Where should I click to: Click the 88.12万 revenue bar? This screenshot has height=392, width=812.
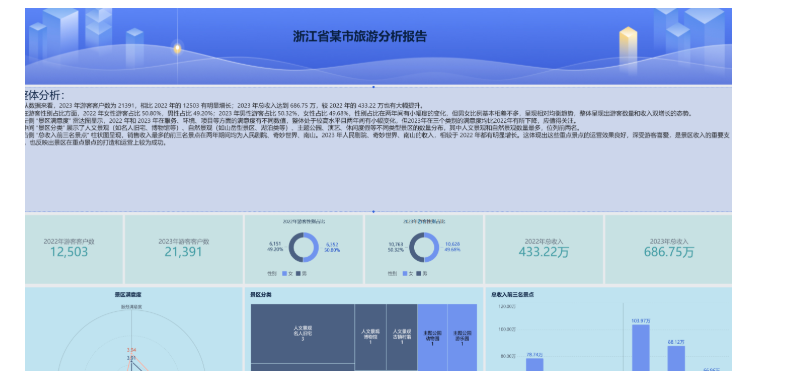tap(676, 358)
